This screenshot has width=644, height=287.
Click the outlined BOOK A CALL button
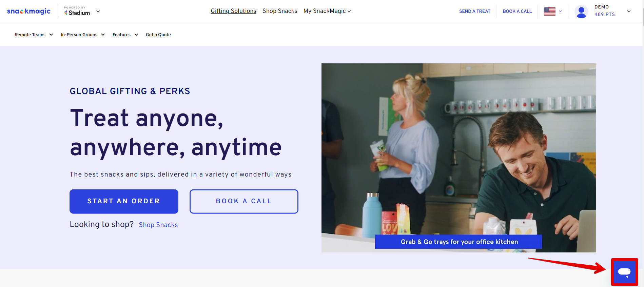click(244, 201)
